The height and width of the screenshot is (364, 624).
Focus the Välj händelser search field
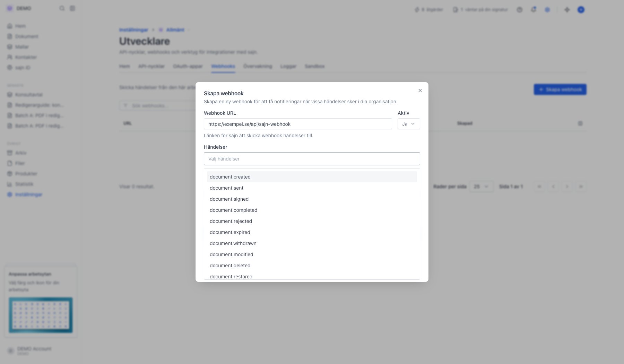(x=312, y=159)
